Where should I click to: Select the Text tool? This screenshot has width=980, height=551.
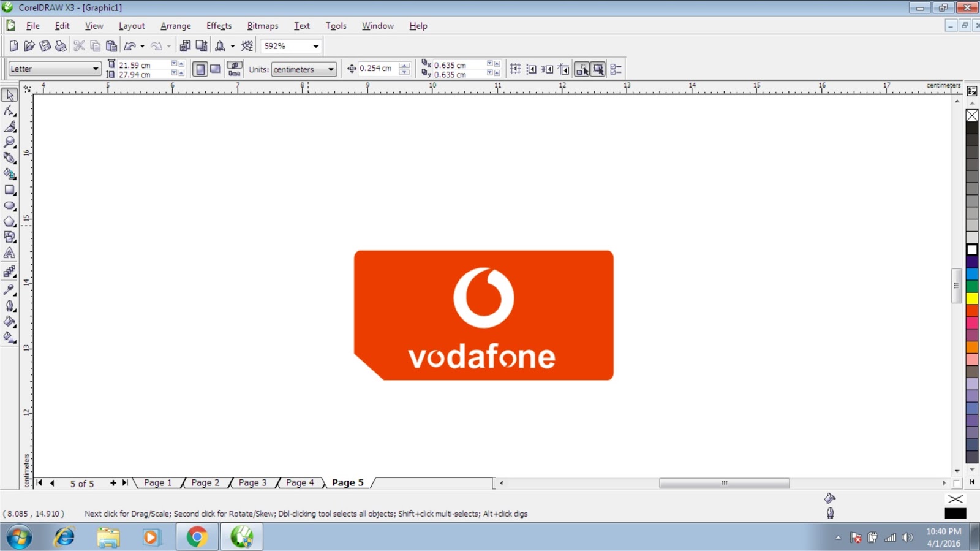click(x=10, y=253)
